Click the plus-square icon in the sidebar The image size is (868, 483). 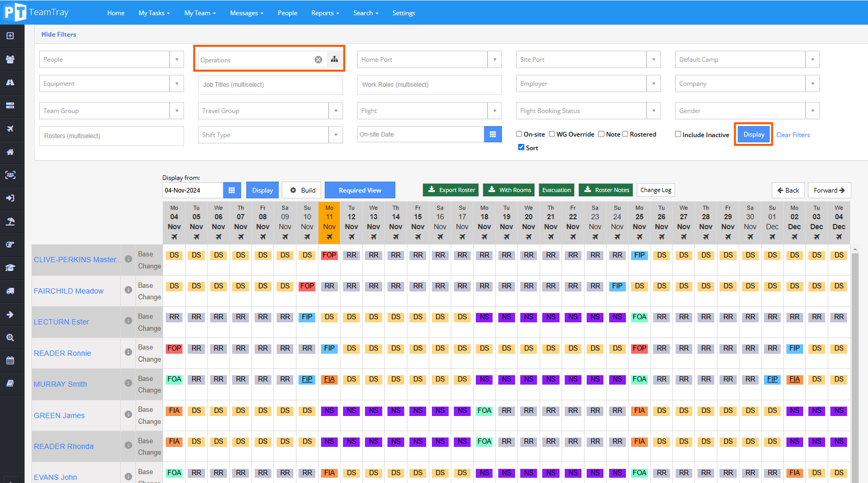[10, 36]
